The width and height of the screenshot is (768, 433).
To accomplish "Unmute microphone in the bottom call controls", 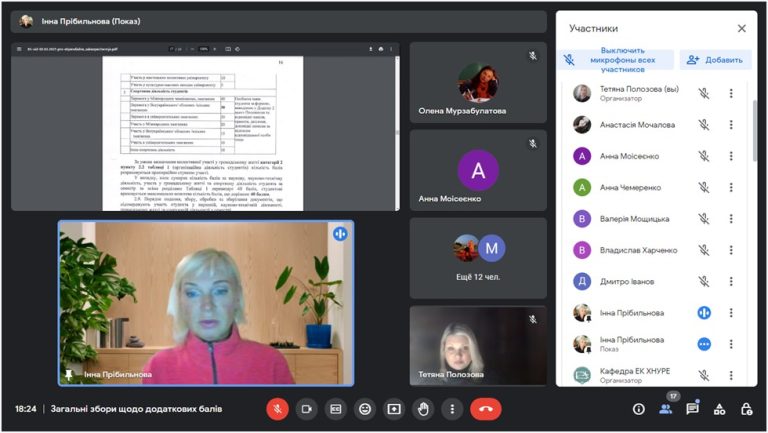I will point(278,409).
